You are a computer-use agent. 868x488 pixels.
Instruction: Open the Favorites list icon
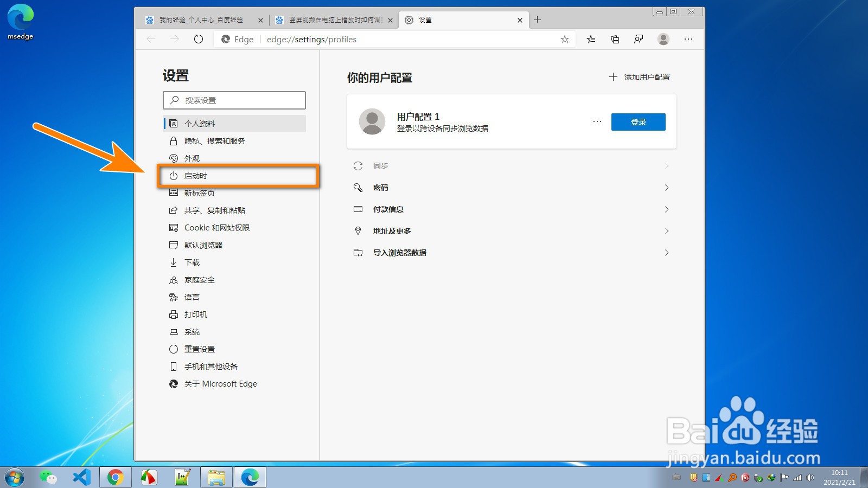[x=591, y=39]
